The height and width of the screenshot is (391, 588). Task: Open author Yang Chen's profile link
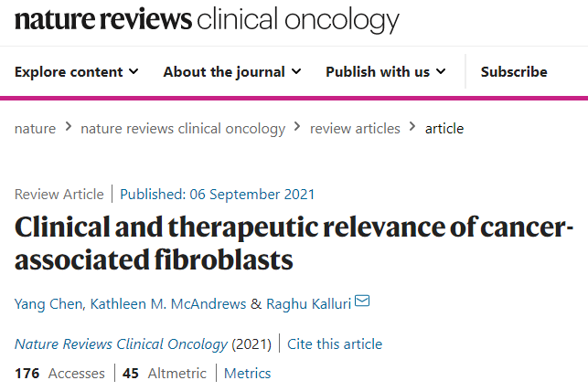(48, 303)
